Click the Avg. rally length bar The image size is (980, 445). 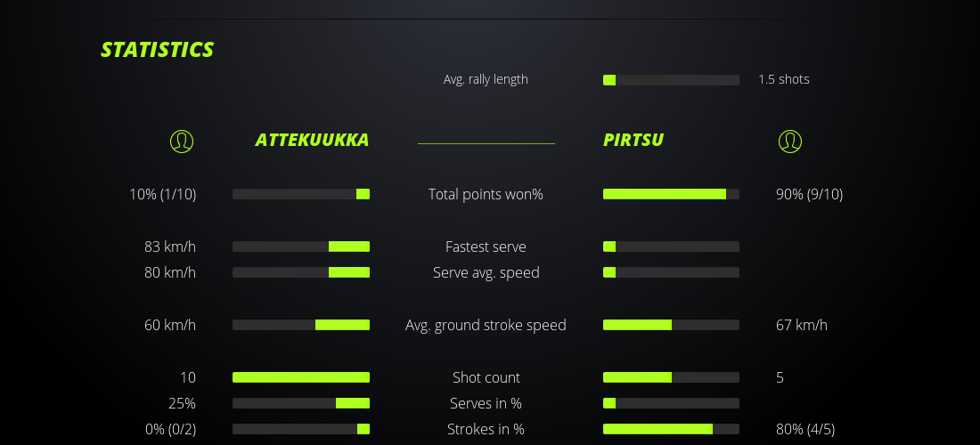click(x=671, y=80)
